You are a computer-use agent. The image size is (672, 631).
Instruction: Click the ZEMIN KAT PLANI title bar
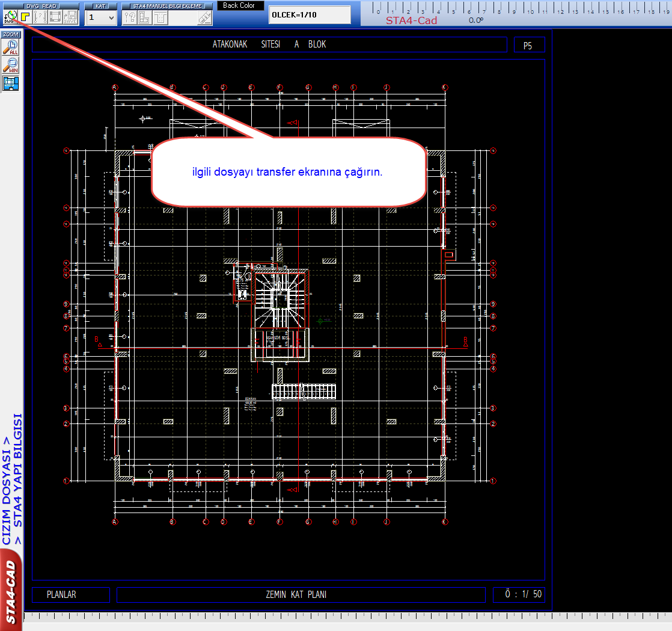pos(301,595)
